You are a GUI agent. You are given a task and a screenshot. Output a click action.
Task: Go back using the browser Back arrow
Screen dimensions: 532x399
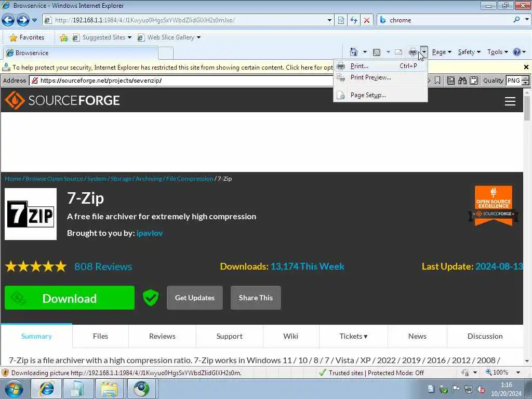[x=8, y=20]
